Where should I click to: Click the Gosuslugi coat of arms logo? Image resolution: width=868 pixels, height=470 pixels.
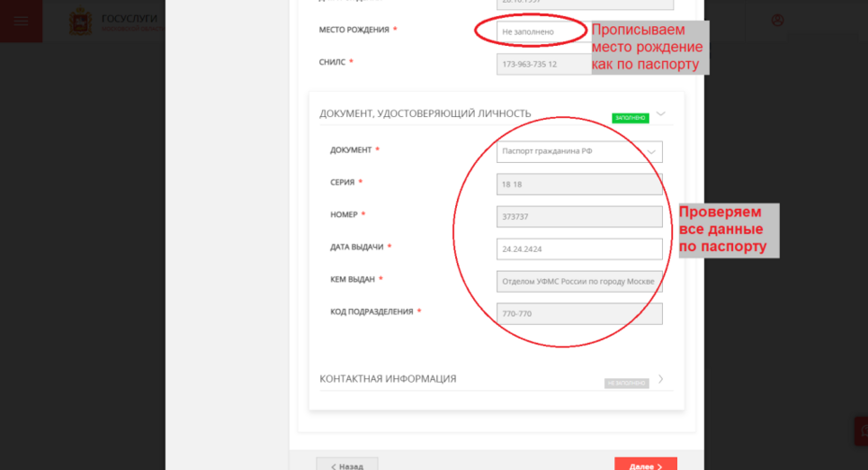pyautogui.click(x=80, y=22)
